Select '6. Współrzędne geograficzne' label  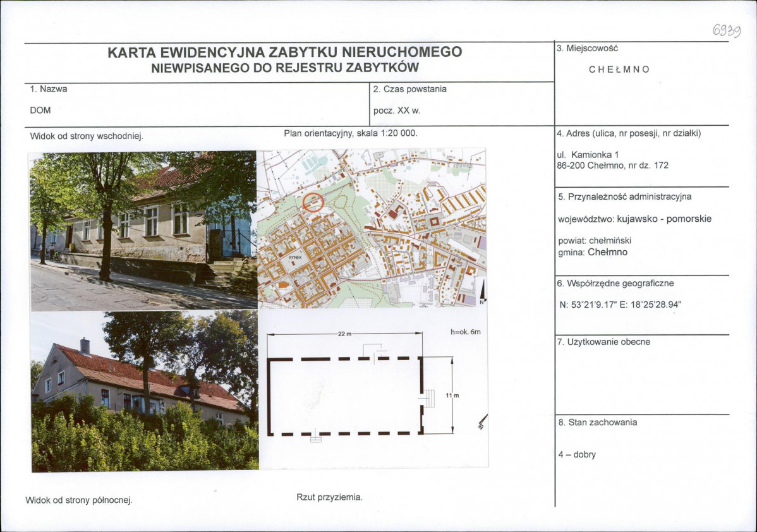(615, 284)
